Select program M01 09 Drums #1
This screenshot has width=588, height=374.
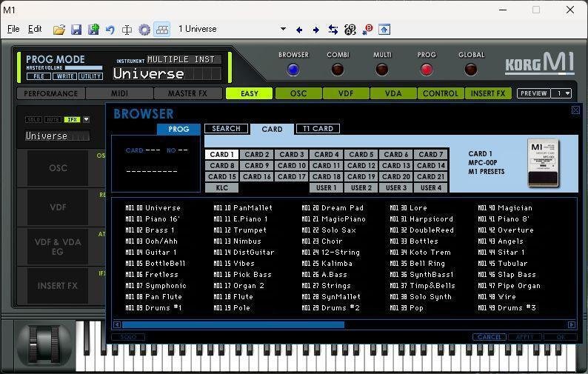[153, 307]
